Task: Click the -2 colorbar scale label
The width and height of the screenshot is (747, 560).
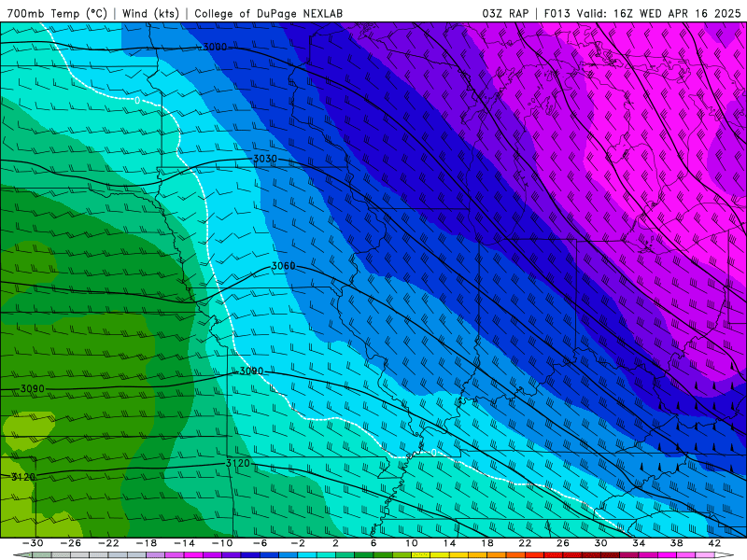Action: tap(298, 543)
